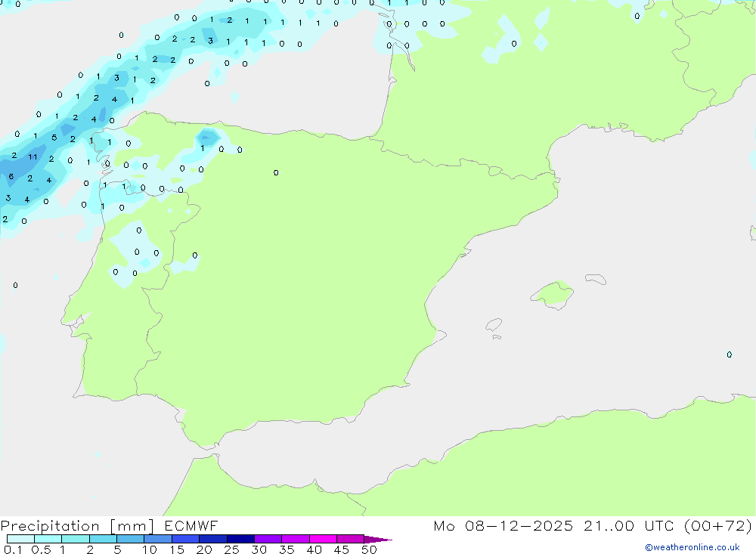Image resolution: width=756 pixels, height=554 pixels.
Task: Click the 10–15 mm legend color swatch
Action: coord(158,539)
